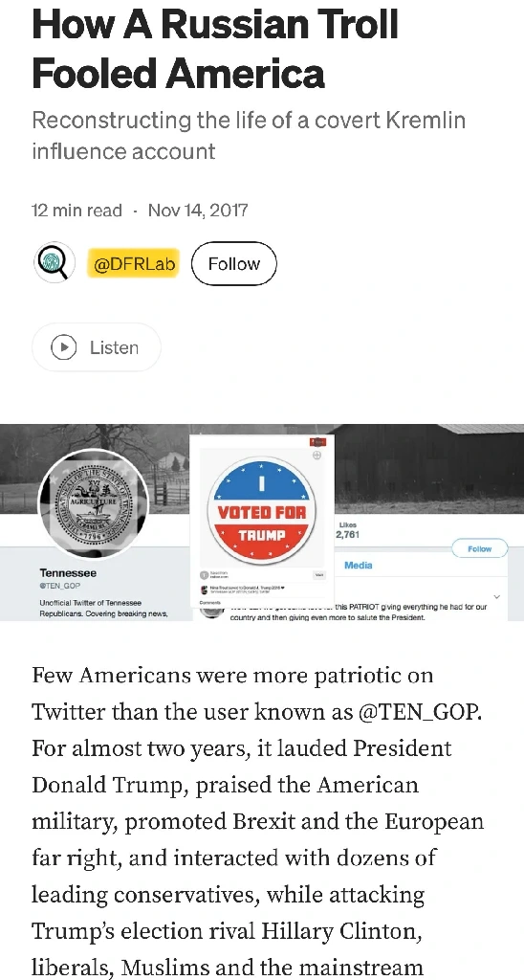Expand the tweet chevron dropdown menu
The width and height of the screenshot is (524, 980).
[497, 597]
